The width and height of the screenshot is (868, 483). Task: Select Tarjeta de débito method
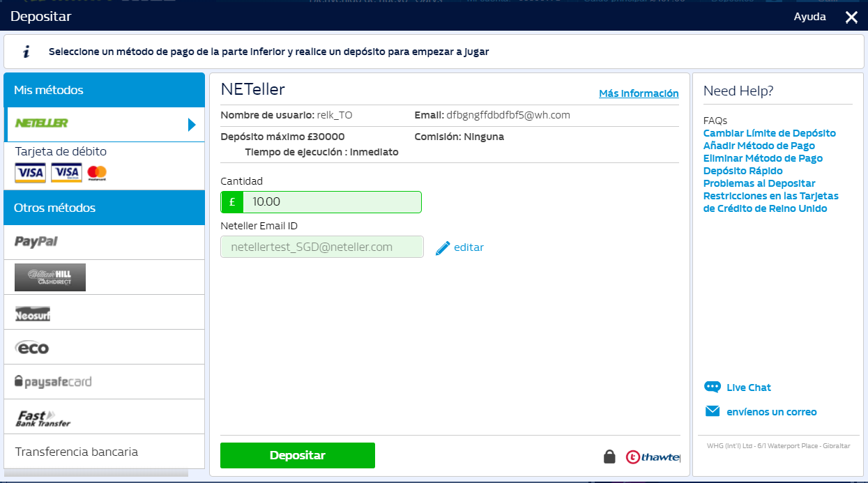pos(104,166)
